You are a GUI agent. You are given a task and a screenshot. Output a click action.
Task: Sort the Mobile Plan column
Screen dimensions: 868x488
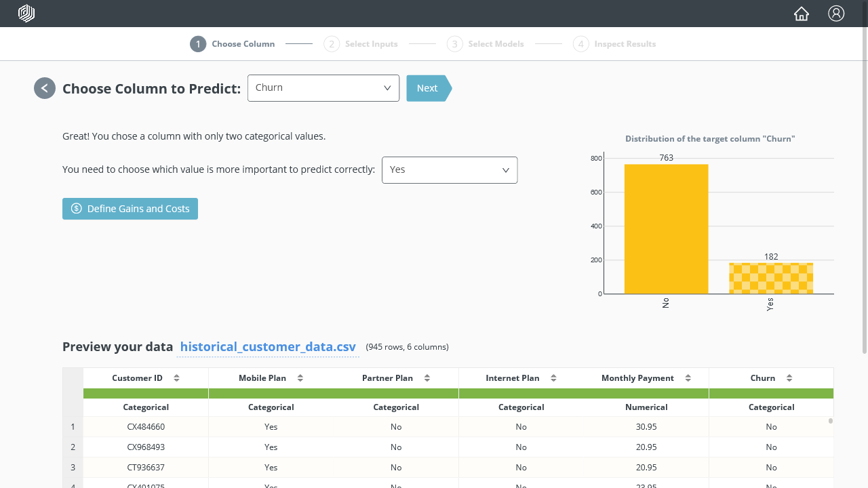pyautogui.click(x=300, y=378)
